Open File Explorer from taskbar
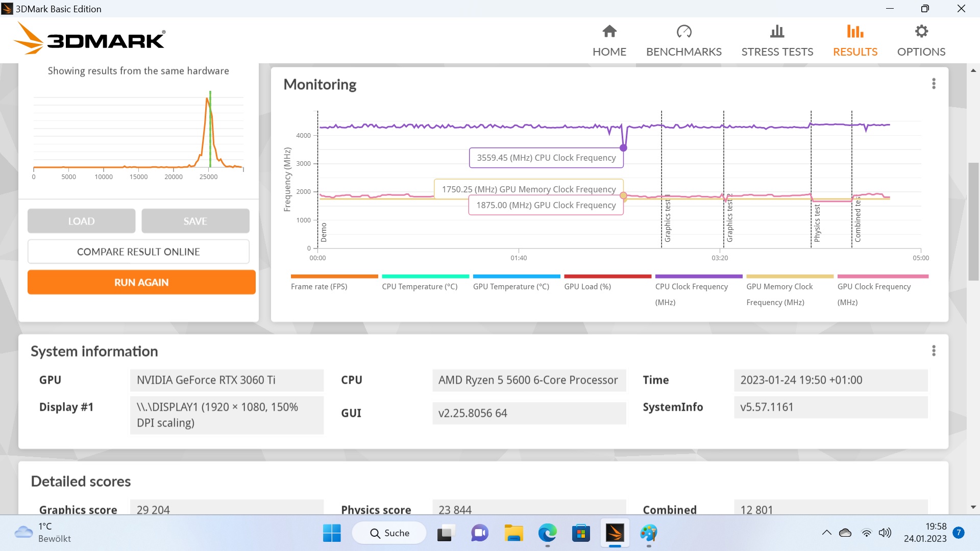980x551 pixels. click(513, 533)
